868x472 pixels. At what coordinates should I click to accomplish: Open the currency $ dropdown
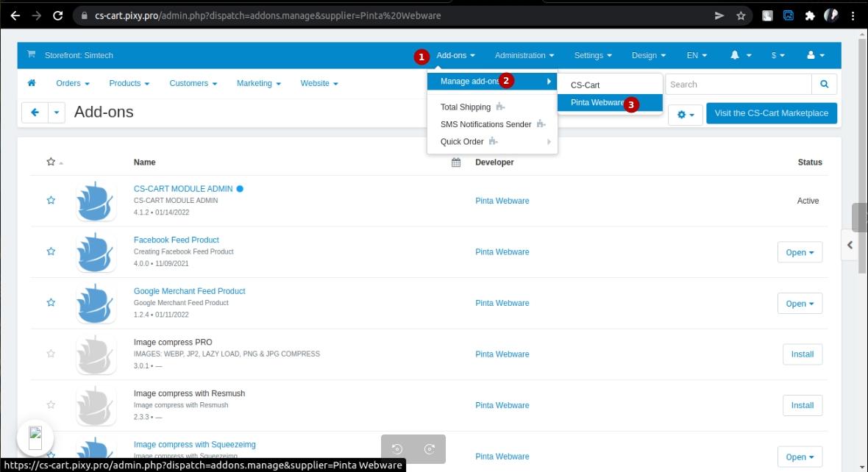coord(778,55)
